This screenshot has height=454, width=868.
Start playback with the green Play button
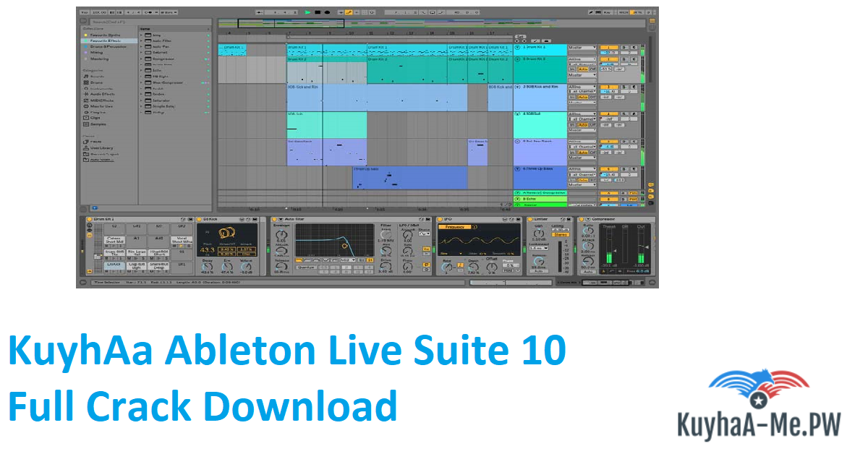pos(307,12)
